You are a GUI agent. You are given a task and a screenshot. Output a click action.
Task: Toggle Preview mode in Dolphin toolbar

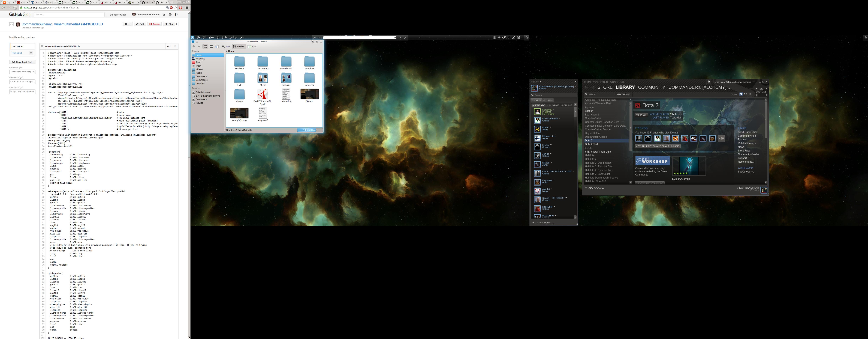coord(239,47)
